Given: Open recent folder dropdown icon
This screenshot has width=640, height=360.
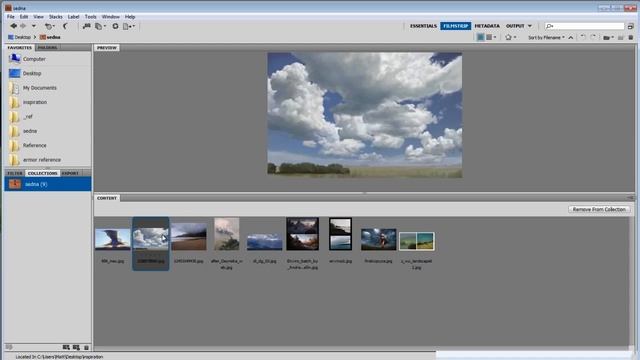Looking at the screenshot, I should tap(609, 37).
